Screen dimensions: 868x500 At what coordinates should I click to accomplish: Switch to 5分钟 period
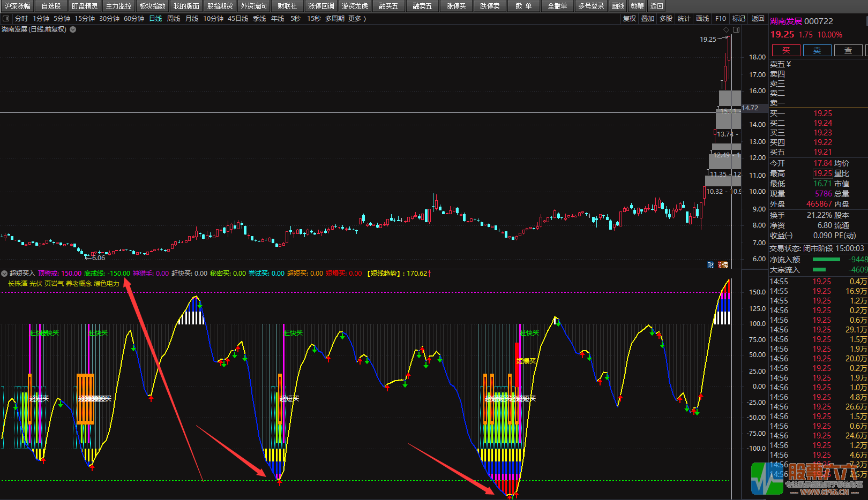pyautogui.click(x=62, y=19)
